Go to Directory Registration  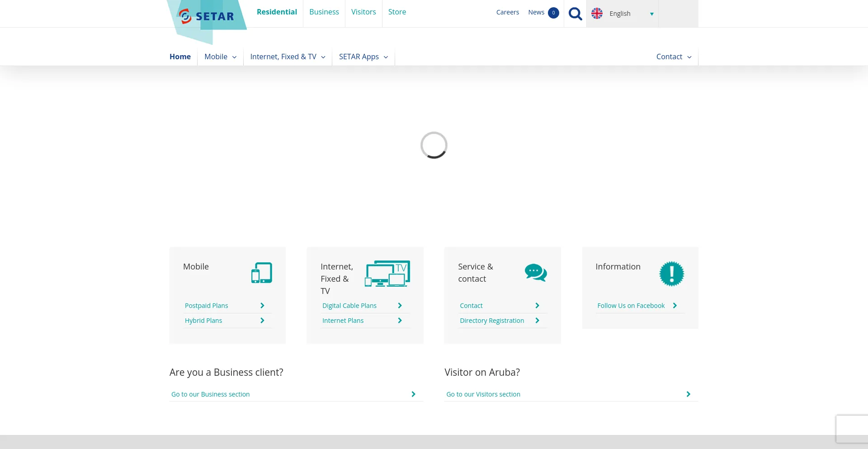pyautogui.click(x=492, y=321)
